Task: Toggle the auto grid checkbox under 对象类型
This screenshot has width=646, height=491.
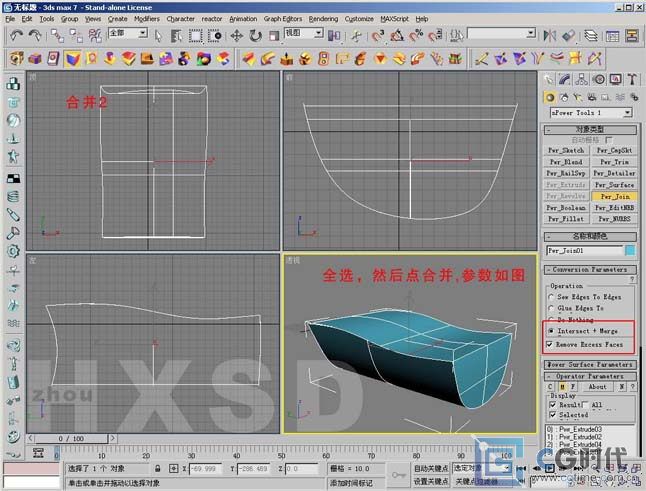Action: pos(609,140)
